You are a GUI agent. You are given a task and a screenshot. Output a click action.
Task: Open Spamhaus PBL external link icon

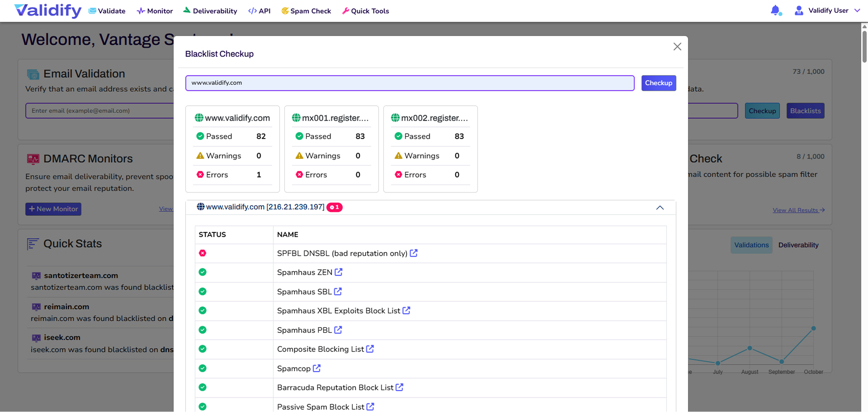[x=338, y=330]
